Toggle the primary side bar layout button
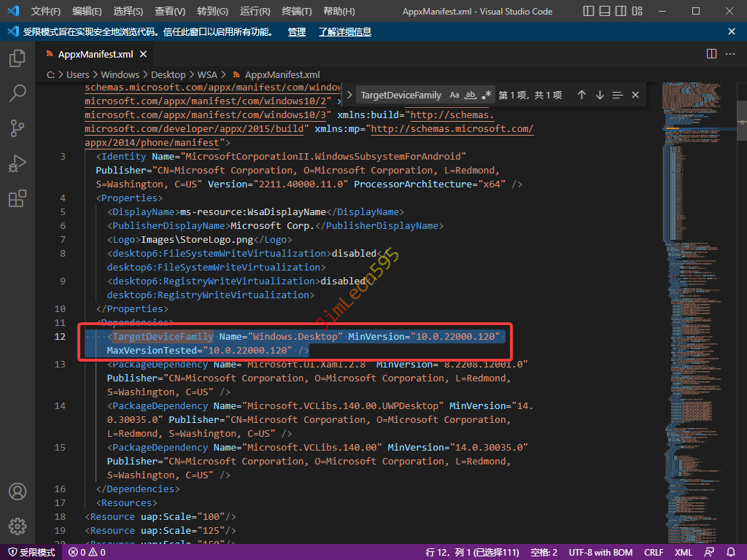This screenshot has height=560, width=747. tap(589, 12)
